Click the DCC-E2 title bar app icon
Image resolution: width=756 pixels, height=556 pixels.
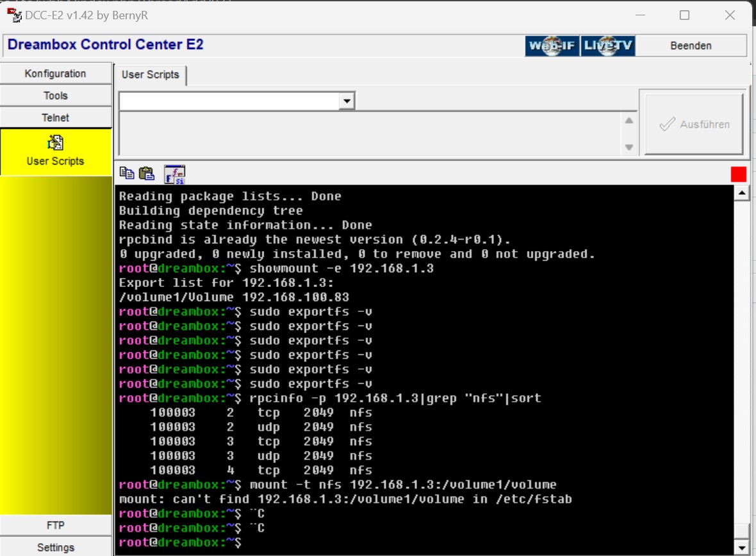click(x=13, y=15)
